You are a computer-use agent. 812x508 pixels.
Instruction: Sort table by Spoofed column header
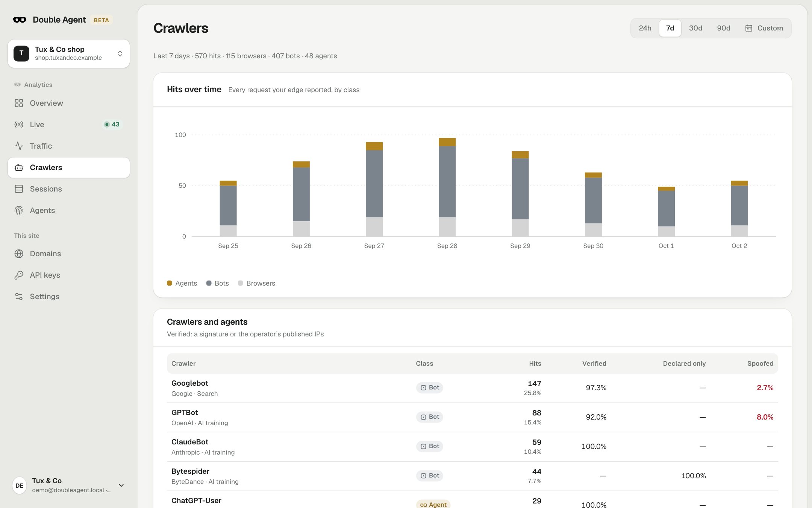pyautogui.click(x=760, y=364)
